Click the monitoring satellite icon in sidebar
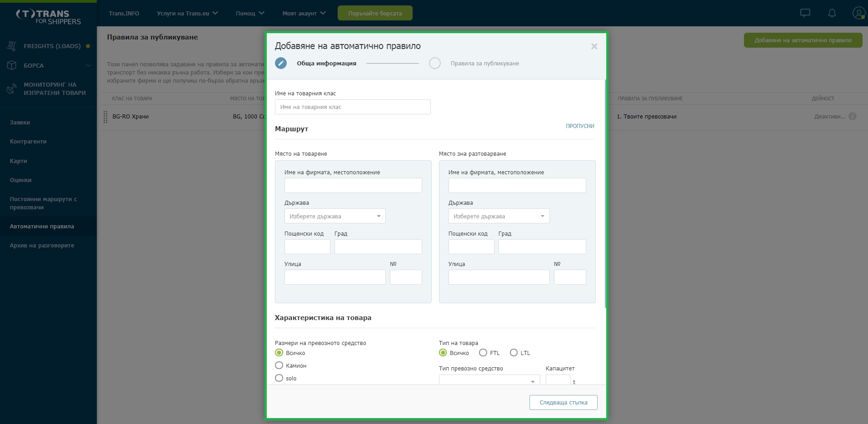The image size is (868, 424). (x=12, y=89)
